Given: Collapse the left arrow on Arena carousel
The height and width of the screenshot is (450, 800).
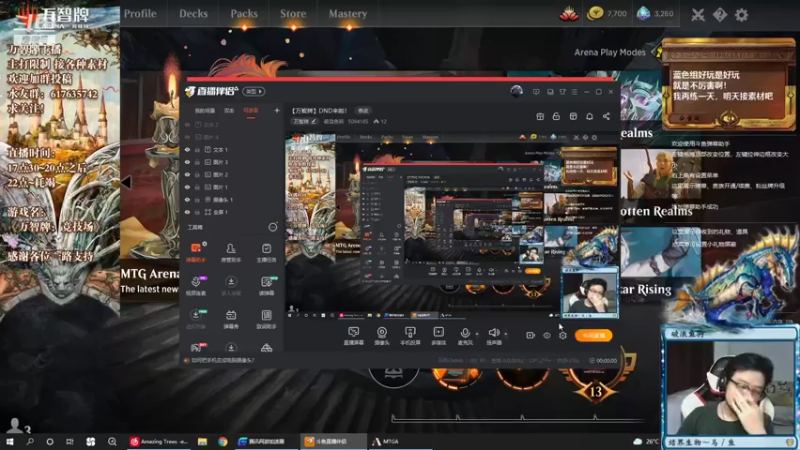Looking at the screenshot, I should point(126,182).
